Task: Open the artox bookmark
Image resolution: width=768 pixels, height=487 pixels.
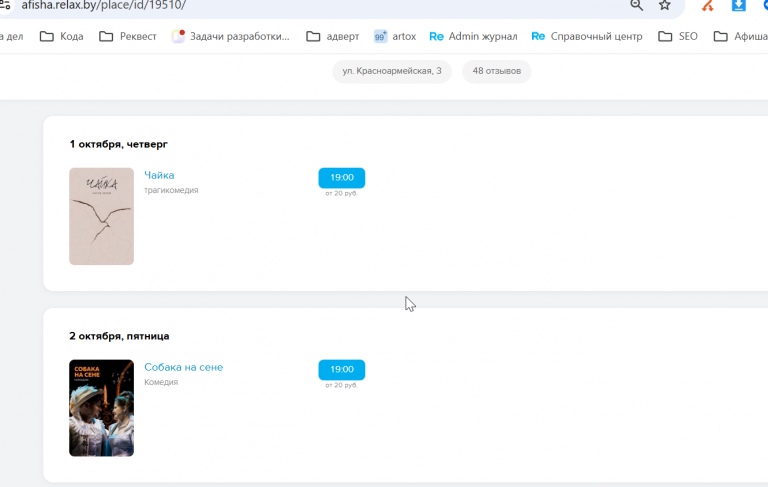Action: [x=395, y=36]
